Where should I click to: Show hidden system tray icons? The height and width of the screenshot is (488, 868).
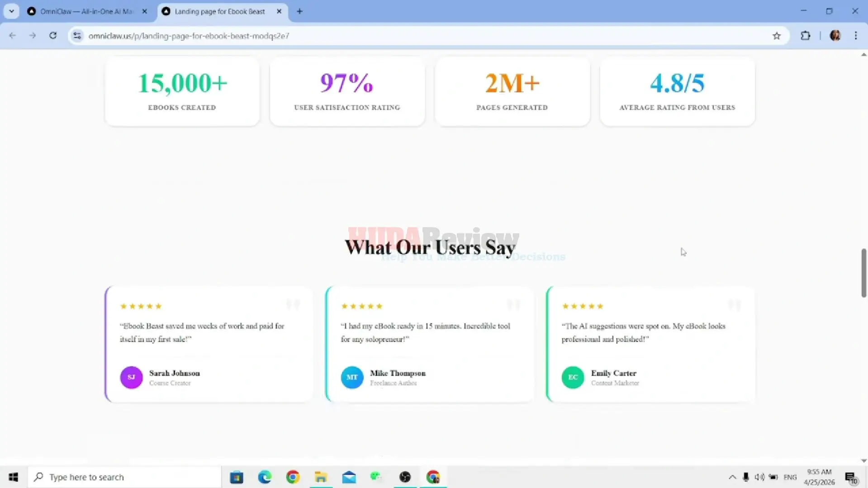(732, 477)
